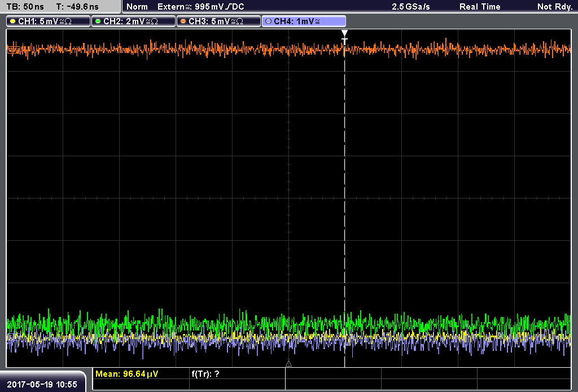Click the orange CH3 color indicator dot

183,21
